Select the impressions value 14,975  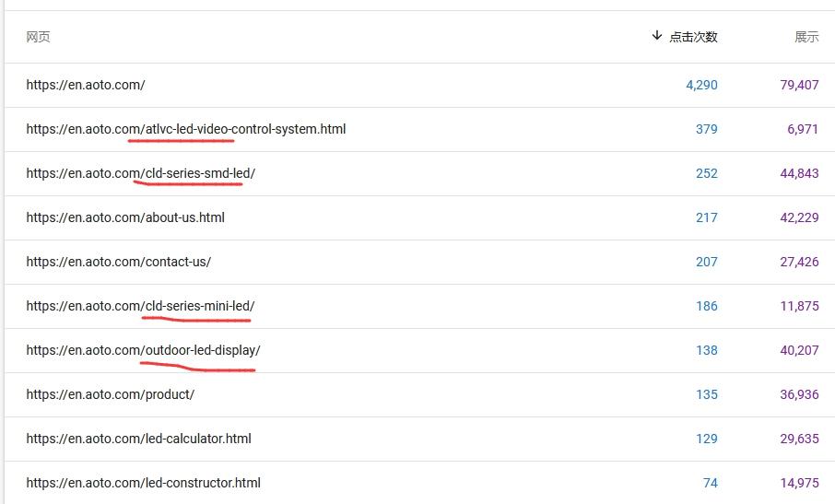[799, 483]
